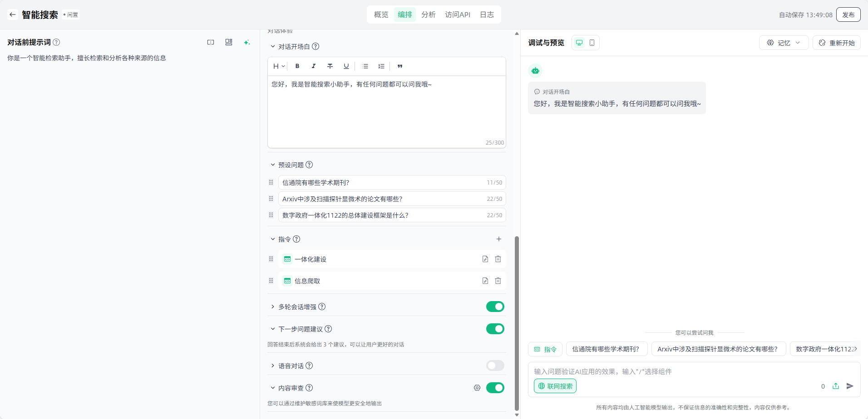
Task: Open the 内容审查 settings gear
Action: coord(477,388)
